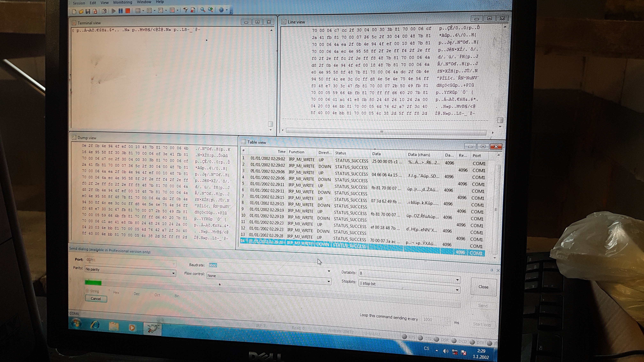Open the Session menu
Screen dimensions: 644x362
pos(79,3)
